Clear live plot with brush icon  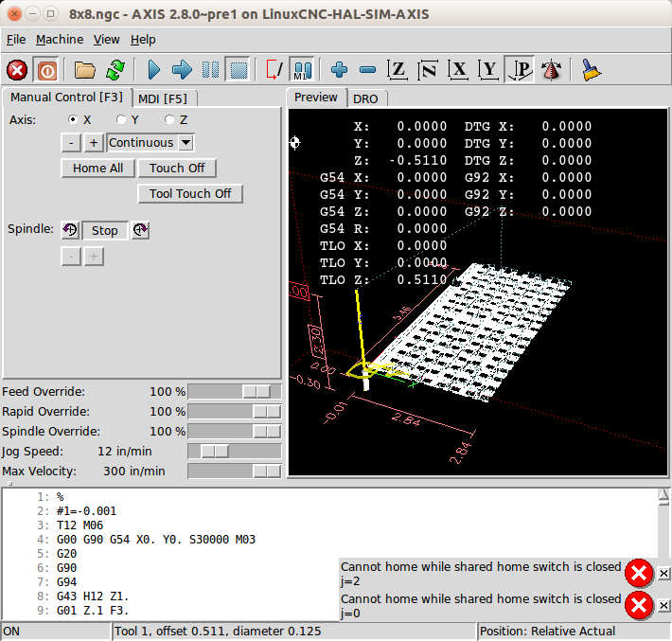coord(591,70)
